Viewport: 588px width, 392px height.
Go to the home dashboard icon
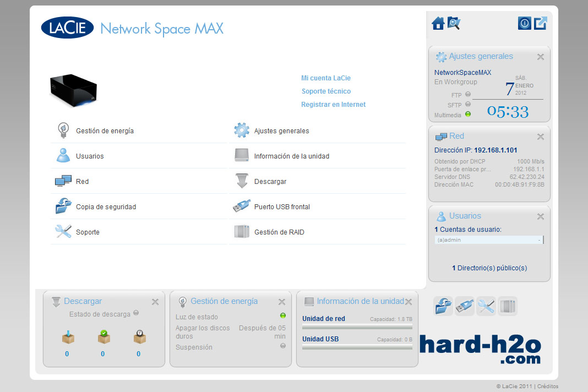point(438,23)
